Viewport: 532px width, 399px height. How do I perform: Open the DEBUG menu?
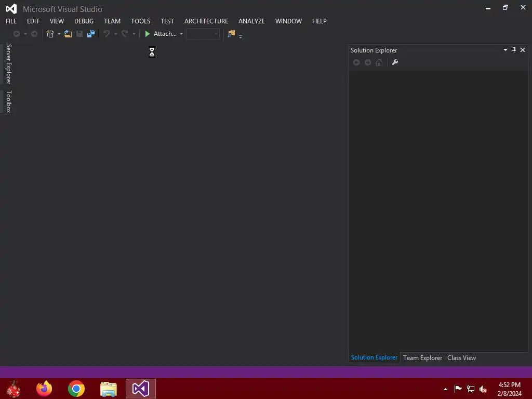pyautogui.click(x=84, y=21)
